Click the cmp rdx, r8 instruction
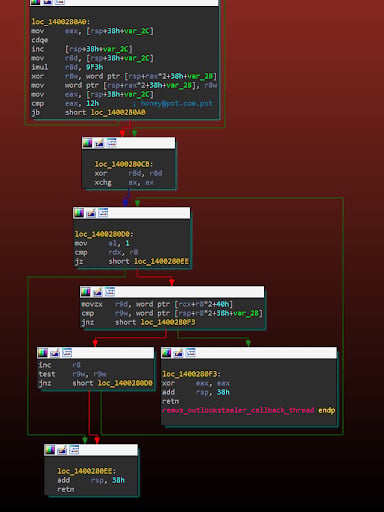Viewport: 384px width, 512px height. pyautogui.click(x=106, y=252)
